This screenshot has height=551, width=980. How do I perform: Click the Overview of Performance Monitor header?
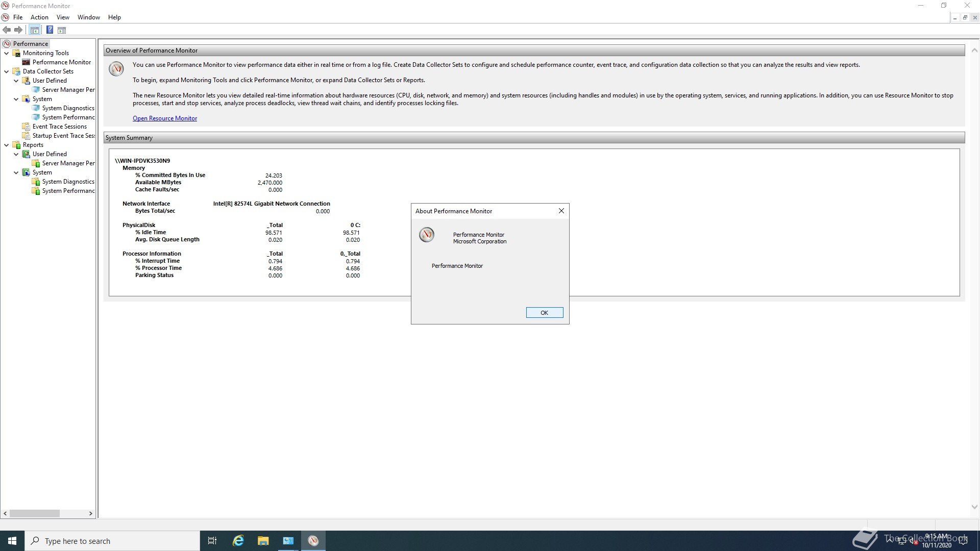click(534, 51)
